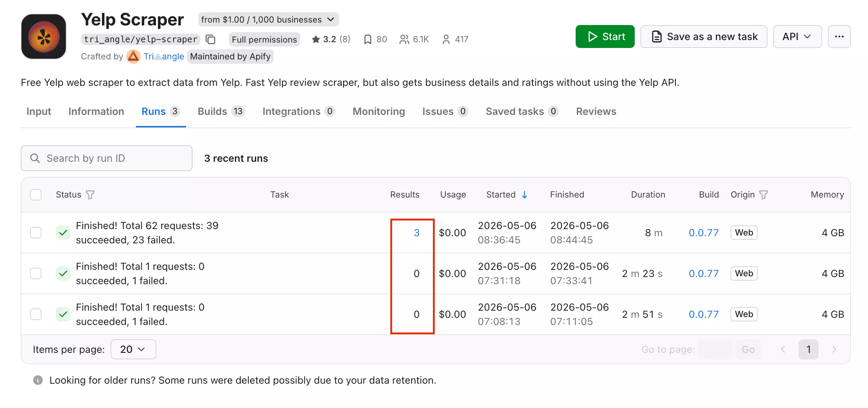Open build 0.0.77 of the 2 m 23 s run
This screenshot has height=408, width=868.
tap(703, 273)
